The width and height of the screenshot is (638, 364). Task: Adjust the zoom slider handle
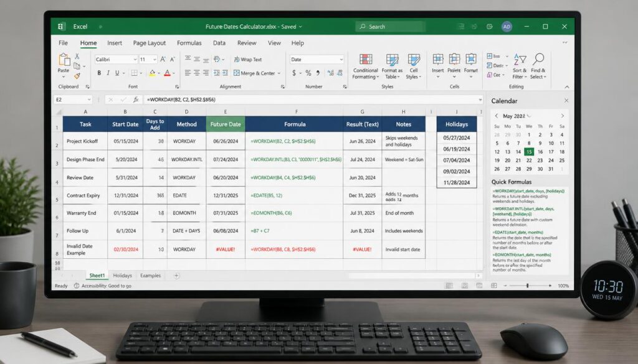pos(527,286)
